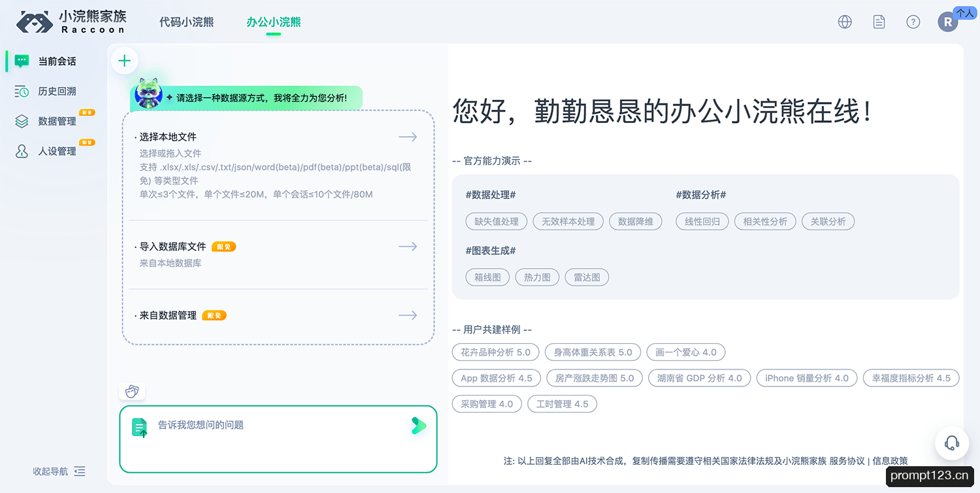The height and width of the screenshot is (493, 980).
Task: Click the #数据分析# heading
Action: [702, 195]
